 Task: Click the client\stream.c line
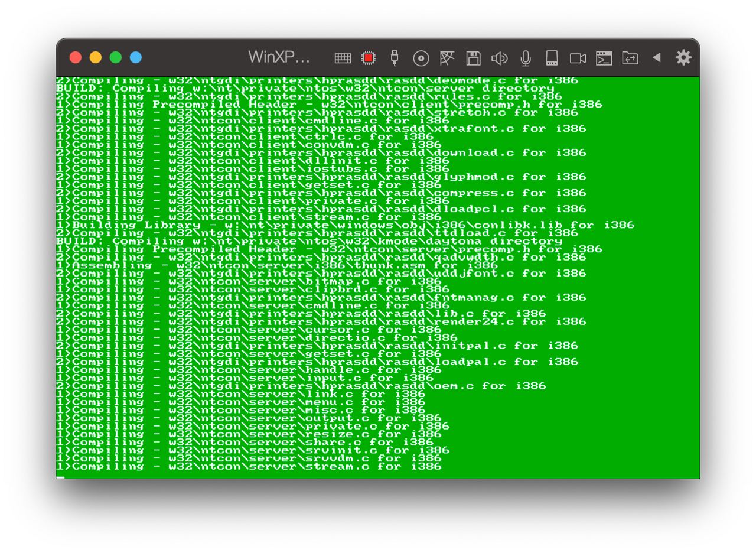[249, 217]
